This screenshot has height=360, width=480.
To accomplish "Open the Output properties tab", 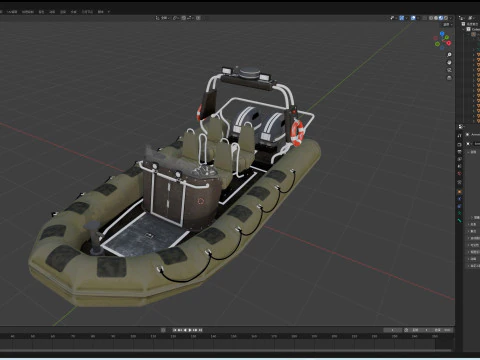I will coord(459,152).
